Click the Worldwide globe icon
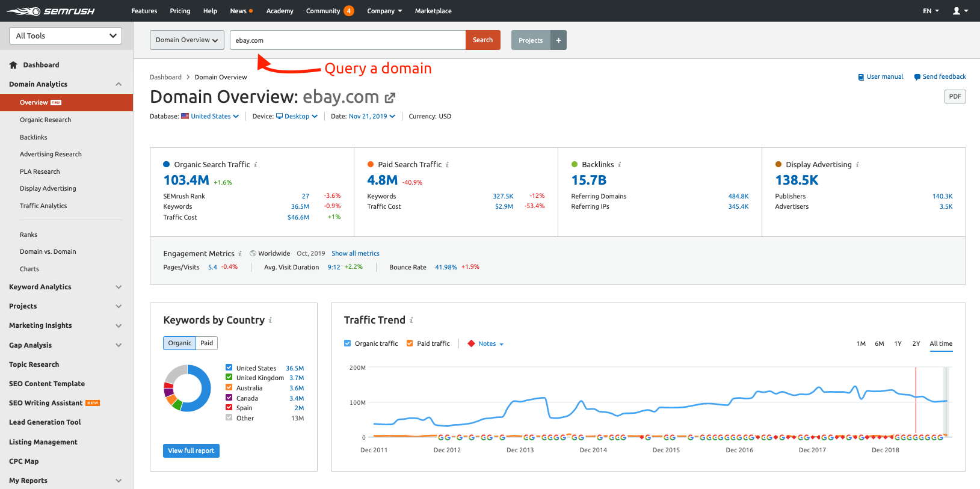Screen dimensions: 980x489 (253, 253)
